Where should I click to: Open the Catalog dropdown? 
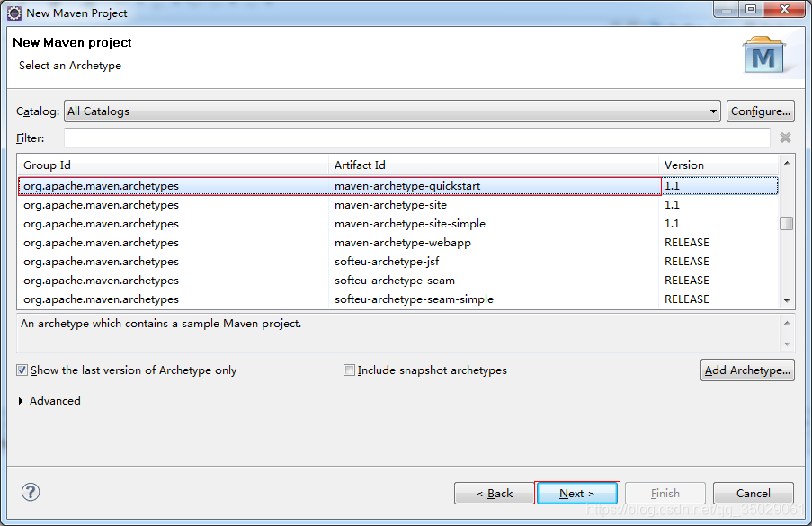tap(392, 111)
